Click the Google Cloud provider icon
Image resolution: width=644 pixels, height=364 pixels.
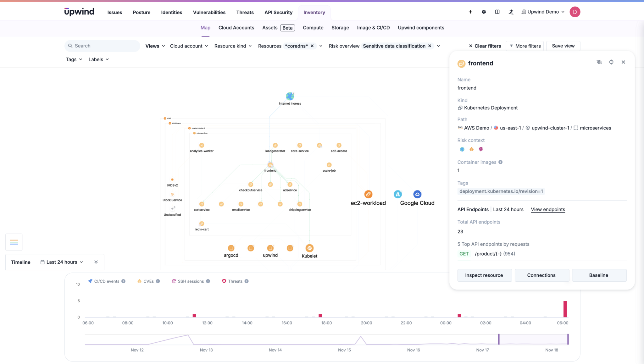click(417, 194)
